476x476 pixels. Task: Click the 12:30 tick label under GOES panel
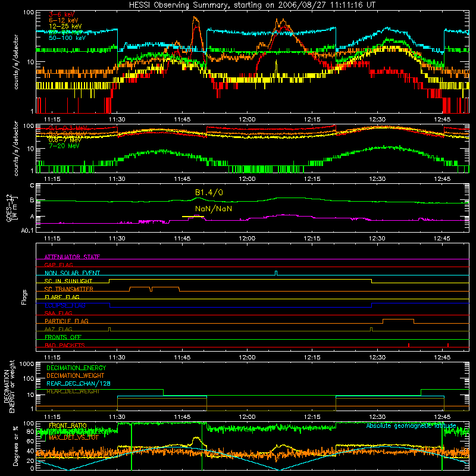[x=377, y=239]
